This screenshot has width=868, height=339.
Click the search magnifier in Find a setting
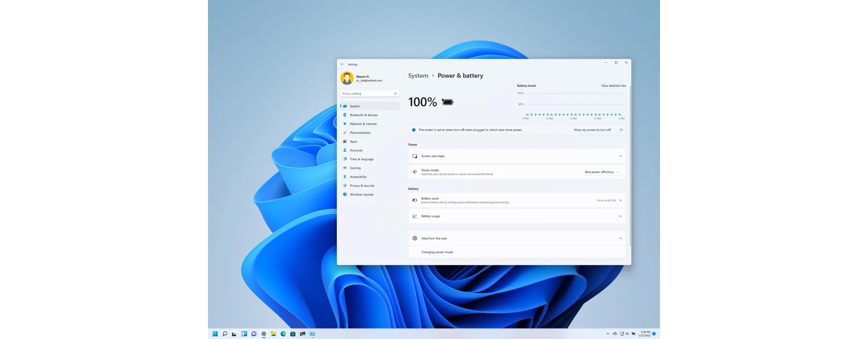click(x=395, y=94)
